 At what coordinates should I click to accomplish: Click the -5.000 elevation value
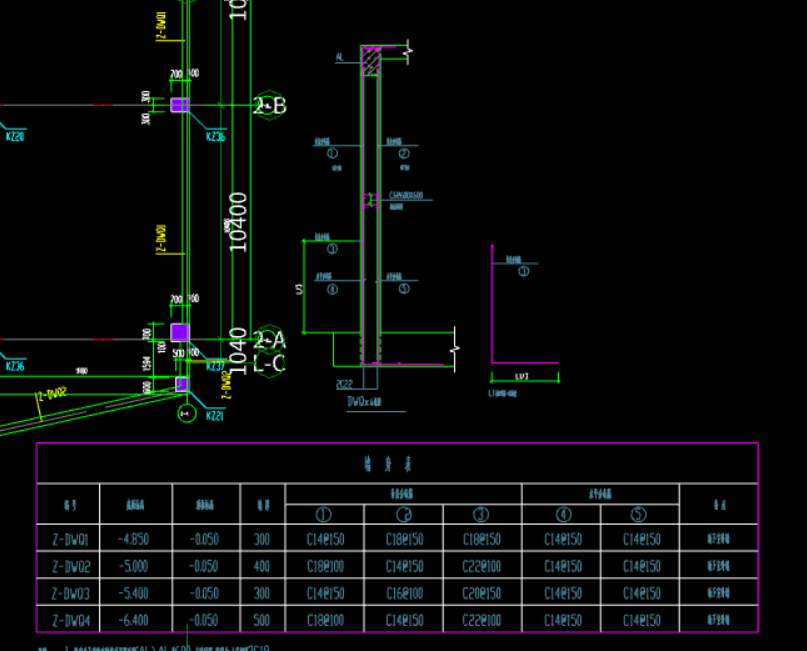(x=133, y=566)
